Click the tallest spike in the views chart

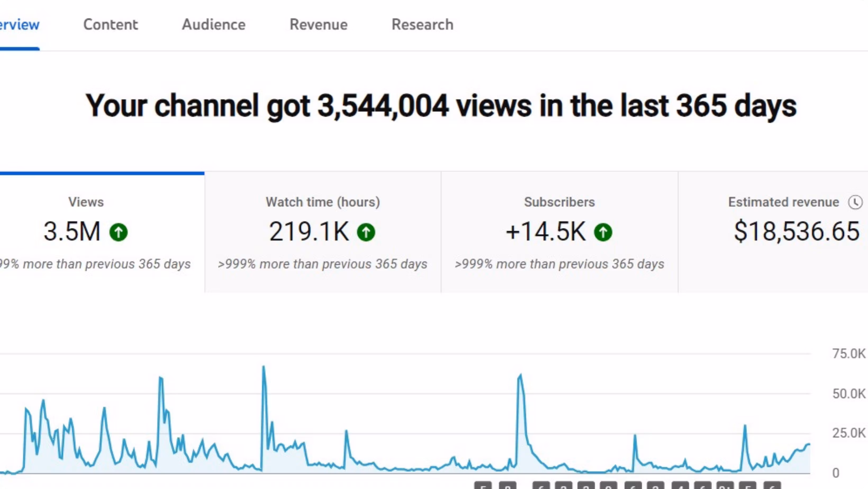[264, 367]
